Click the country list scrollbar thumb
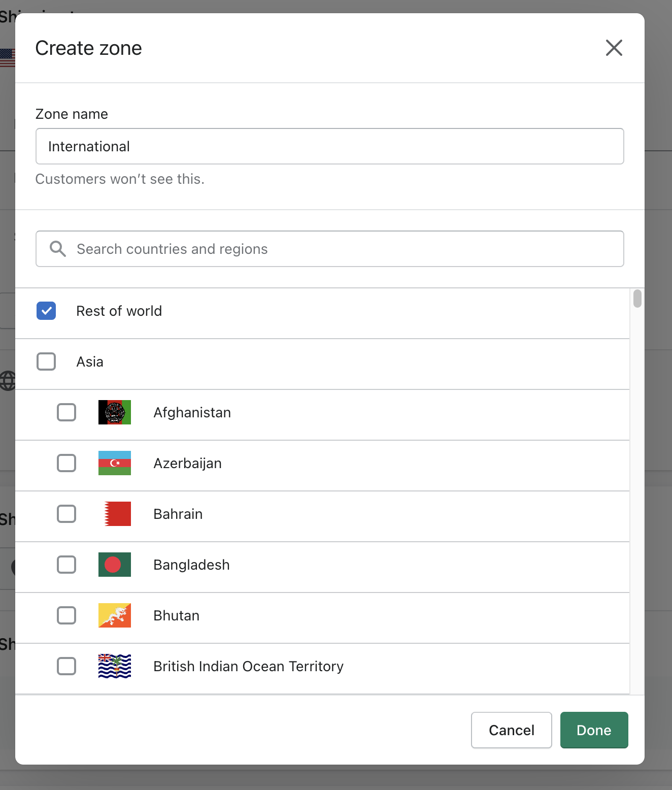 pos(637,299)
